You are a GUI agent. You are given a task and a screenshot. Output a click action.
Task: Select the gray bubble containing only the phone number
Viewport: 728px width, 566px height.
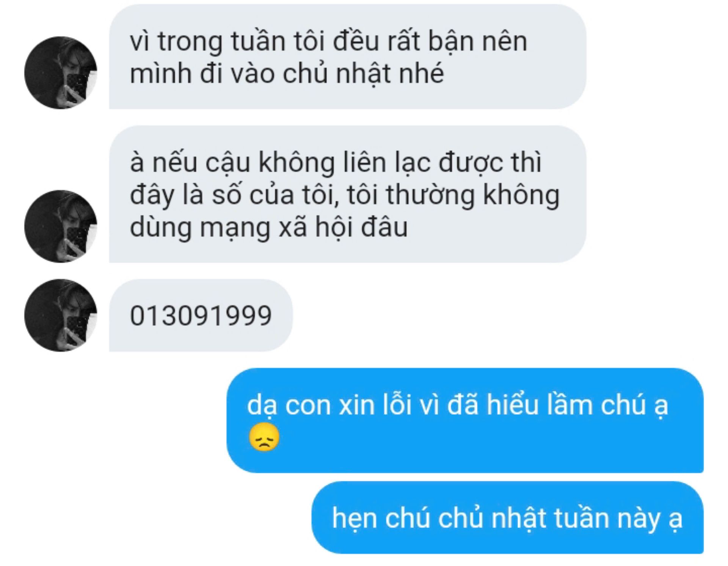click(201, 315)
